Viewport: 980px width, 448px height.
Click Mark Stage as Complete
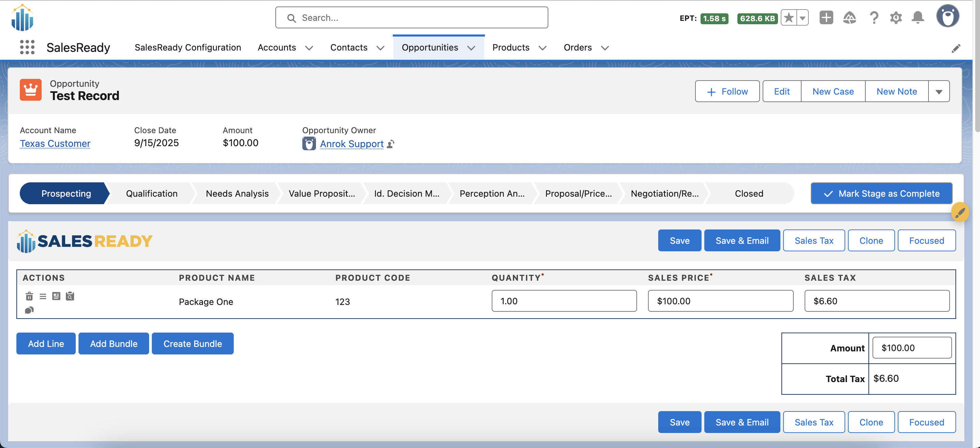tap(881, 193)
